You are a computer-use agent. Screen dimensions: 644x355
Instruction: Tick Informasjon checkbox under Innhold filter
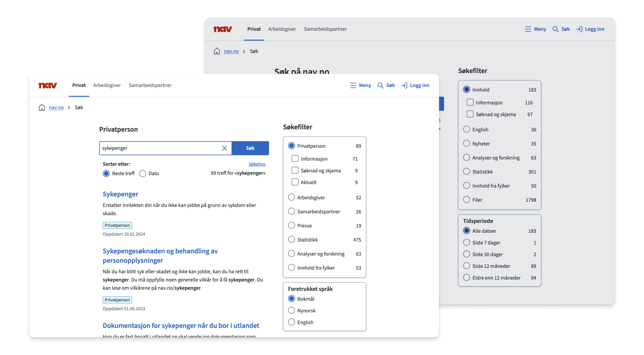tap(470, 103)
